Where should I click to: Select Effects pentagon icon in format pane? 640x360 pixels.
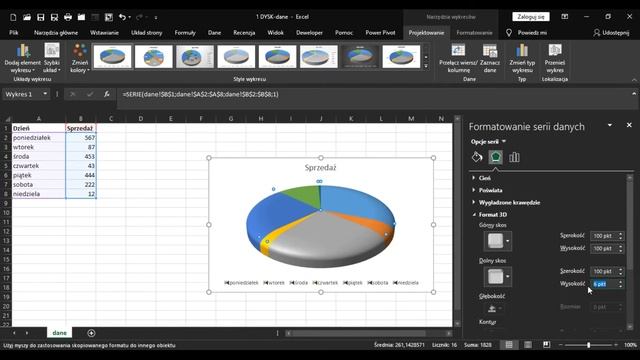coord(496,157)
